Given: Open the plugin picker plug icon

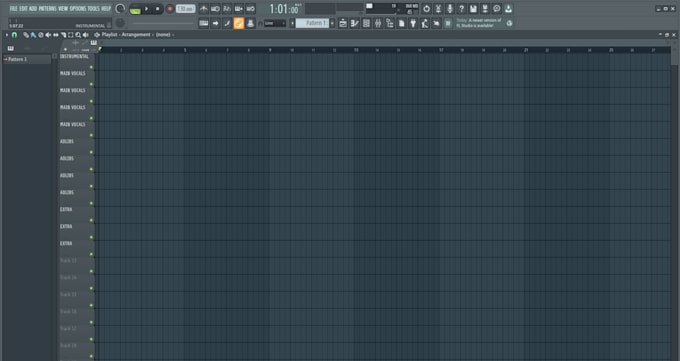Looking at the screenshot, I should 413,23.
